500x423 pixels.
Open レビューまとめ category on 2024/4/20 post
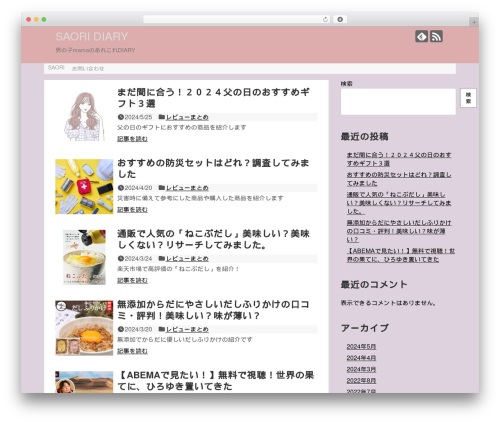[x=187, y=188]
